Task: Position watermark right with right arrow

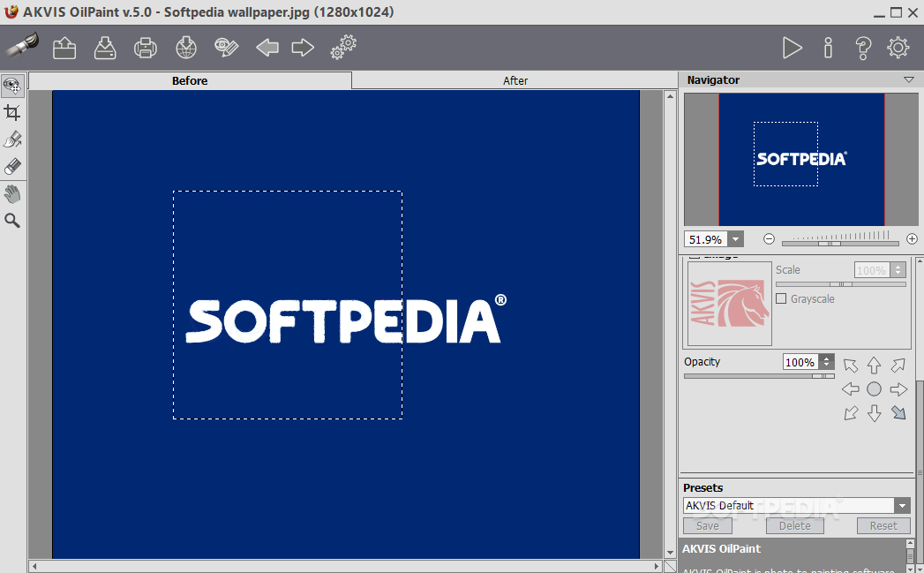Action: point(898,389)
